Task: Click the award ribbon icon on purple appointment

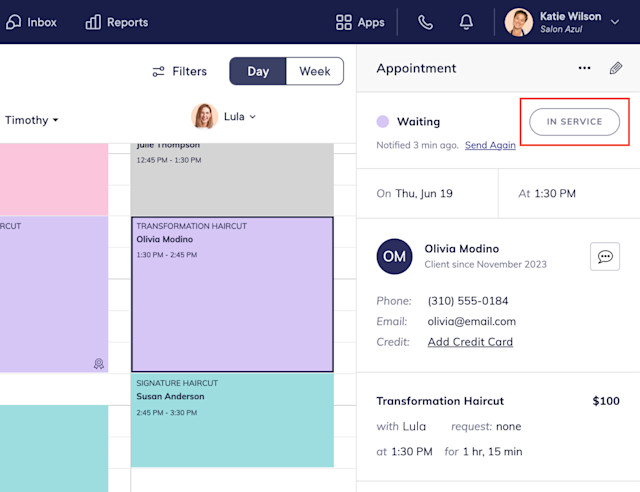Action: pos(98,363)
